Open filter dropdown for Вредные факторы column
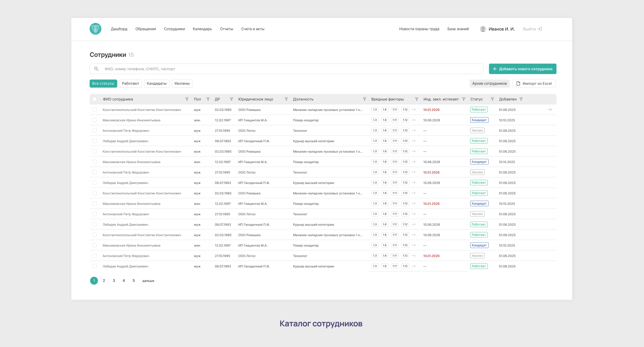 [417, 99]
